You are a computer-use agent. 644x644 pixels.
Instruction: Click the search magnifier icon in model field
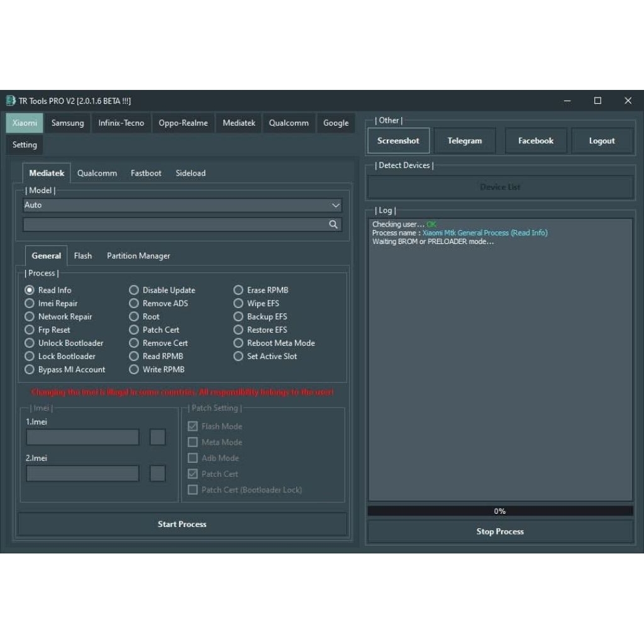coord(333,225)
